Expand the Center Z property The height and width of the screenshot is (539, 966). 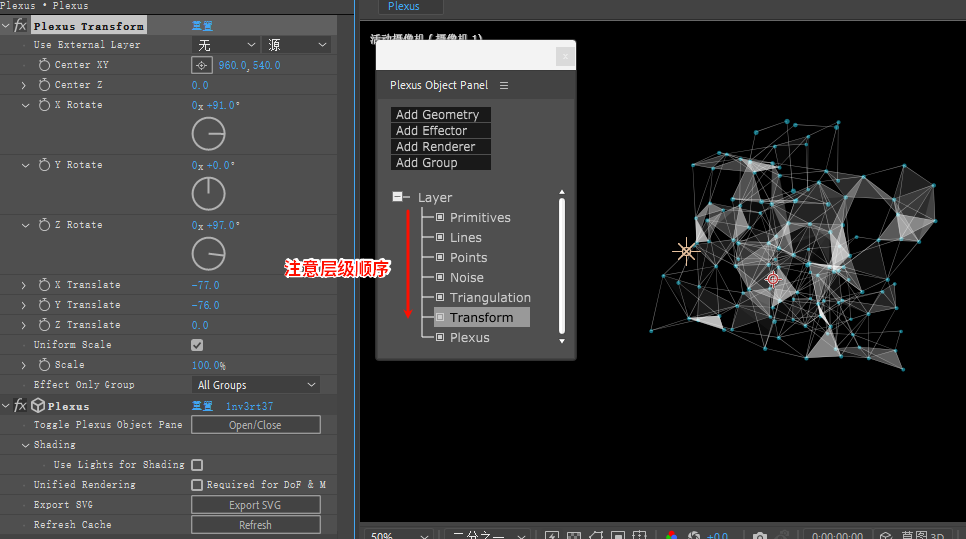[x=24, y=85]
